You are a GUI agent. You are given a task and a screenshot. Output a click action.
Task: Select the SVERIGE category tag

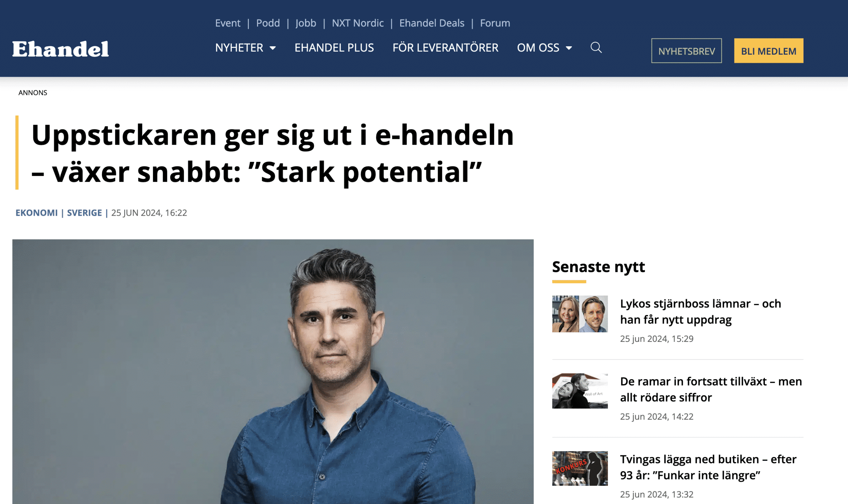pyautogui.click(x=84, y=212)
